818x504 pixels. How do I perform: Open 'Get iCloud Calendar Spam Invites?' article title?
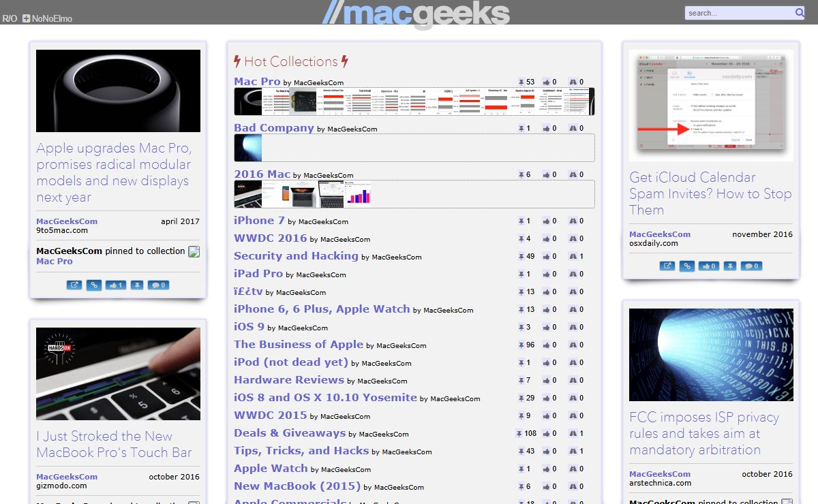(x=710, y=193)
